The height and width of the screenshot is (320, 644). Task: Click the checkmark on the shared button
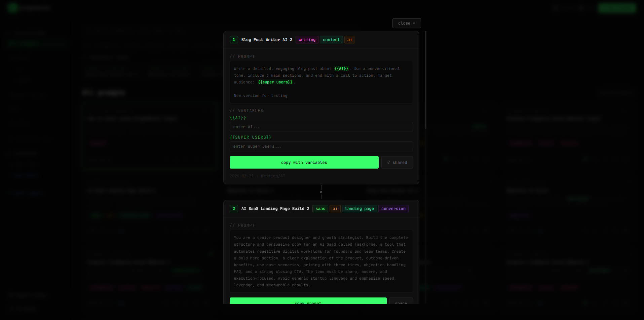point(388,162)
